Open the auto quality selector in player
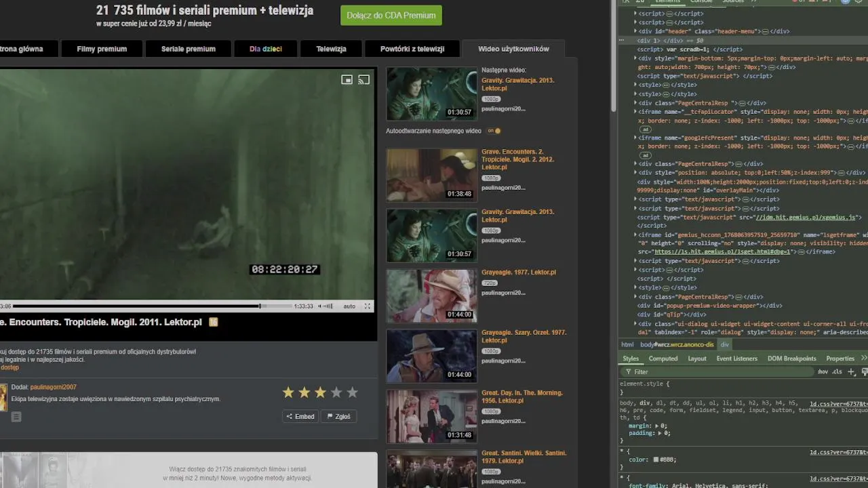The image size is (868, 488). coord(349,306)
